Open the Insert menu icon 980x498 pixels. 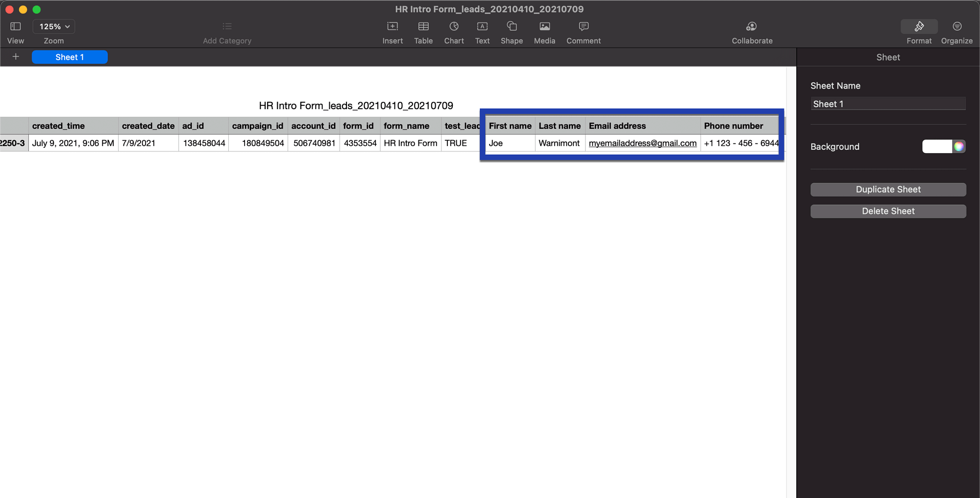click(x=392, y=27)
